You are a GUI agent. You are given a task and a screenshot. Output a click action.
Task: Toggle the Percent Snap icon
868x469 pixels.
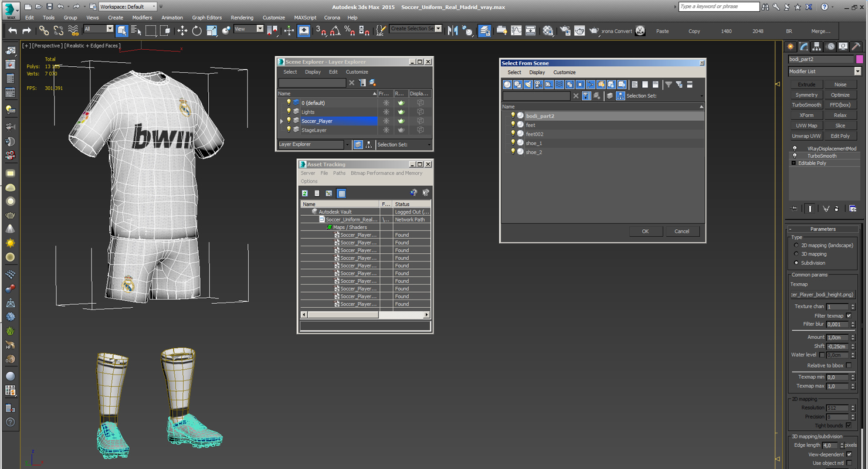[x=350, y=30]
